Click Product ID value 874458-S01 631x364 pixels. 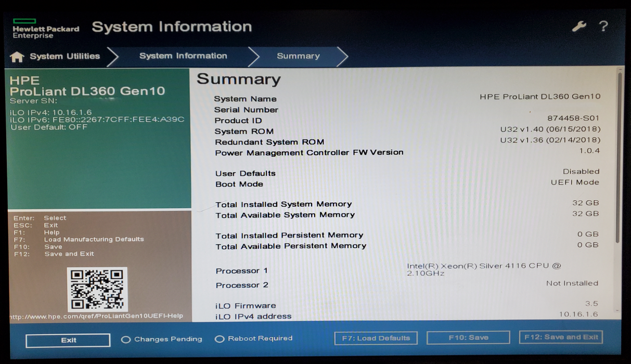pyautogui.click(x=573, y=118)
